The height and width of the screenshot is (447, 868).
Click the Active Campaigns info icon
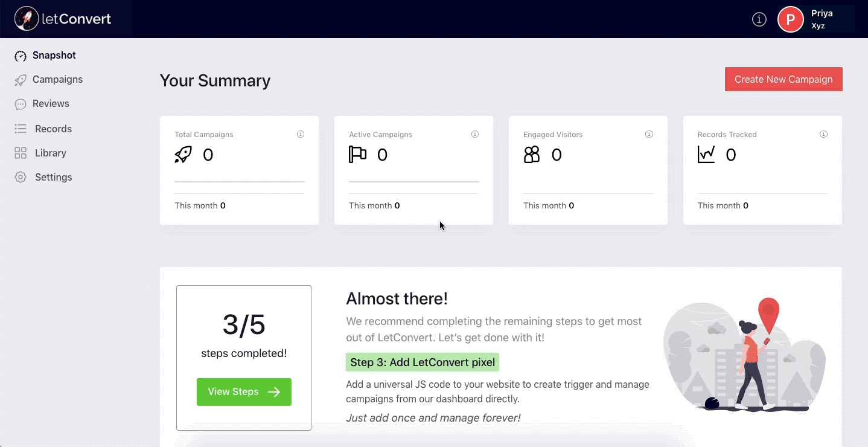[475, 134]
